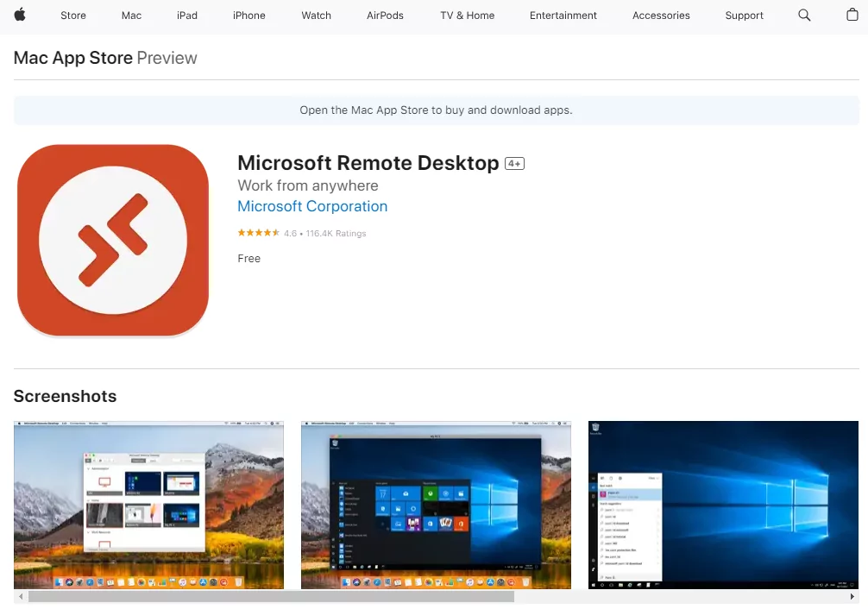Open the first screenshot showing connection list
This screenshot has width=868, height=609.
pos(148,505)
